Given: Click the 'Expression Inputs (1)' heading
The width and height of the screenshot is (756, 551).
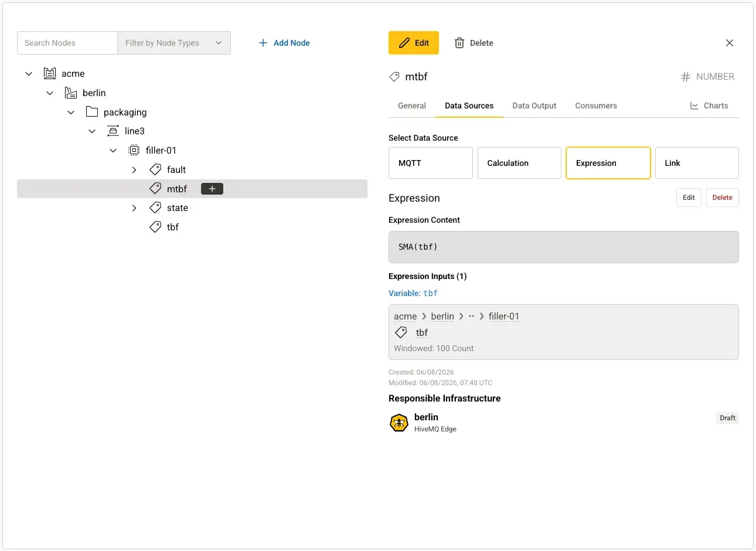Looking at the screenshot, I should (428, 276).
